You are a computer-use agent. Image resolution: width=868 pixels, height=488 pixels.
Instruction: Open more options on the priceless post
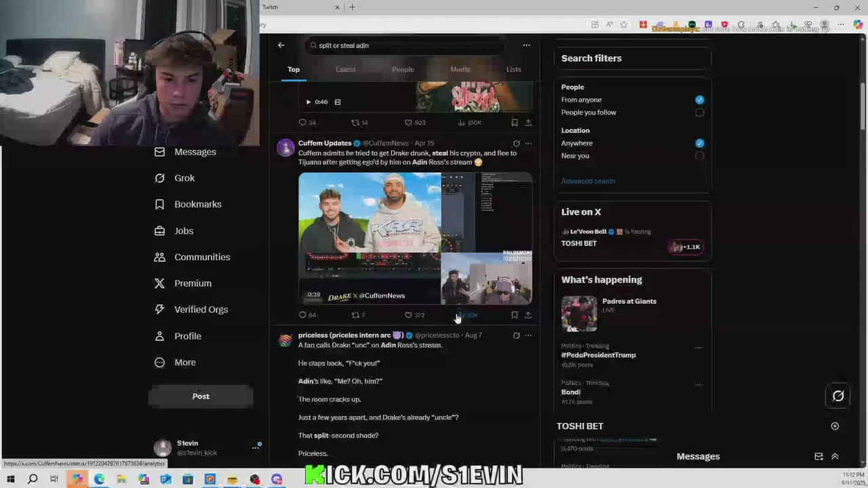tap(528, 335)
